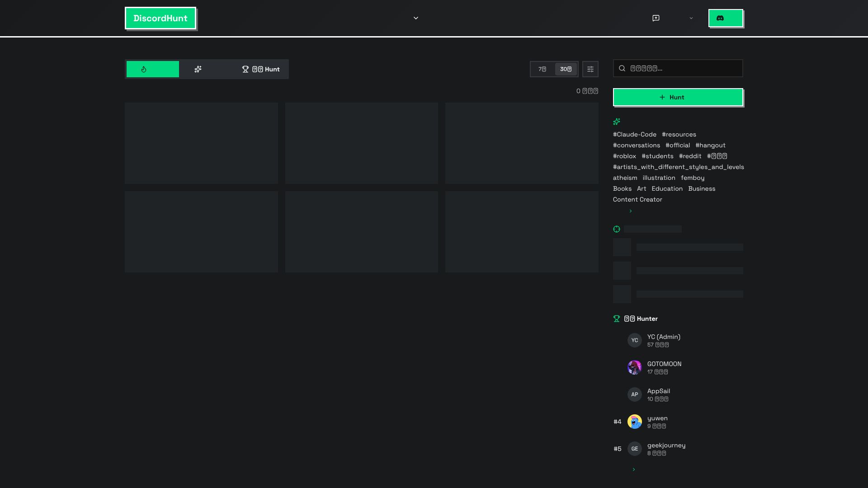This screenshot has height=488, width=868.
Task: Open the #roblox tag
Action: pyautogui.click(x=624, y=156)
